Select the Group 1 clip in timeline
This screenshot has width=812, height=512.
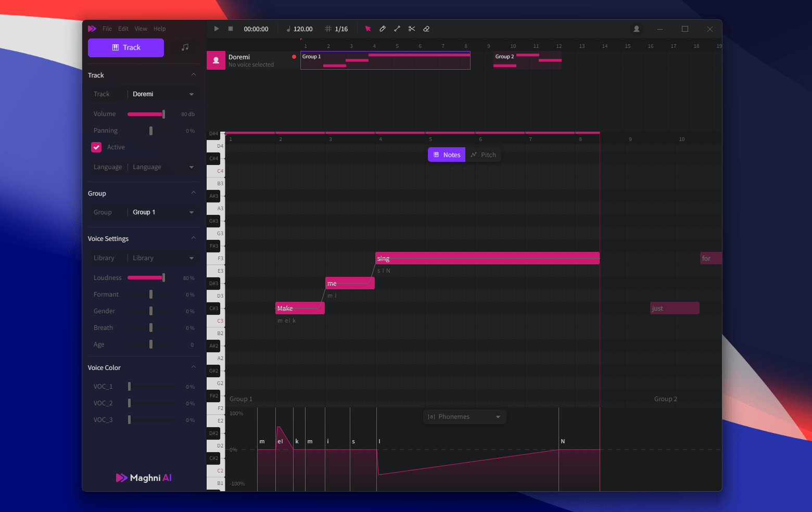click(385, 60)
